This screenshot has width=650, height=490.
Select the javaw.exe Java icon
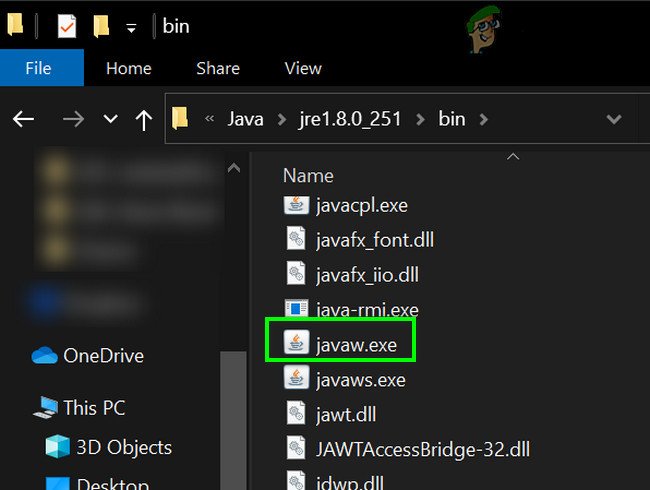coord(296,342)
